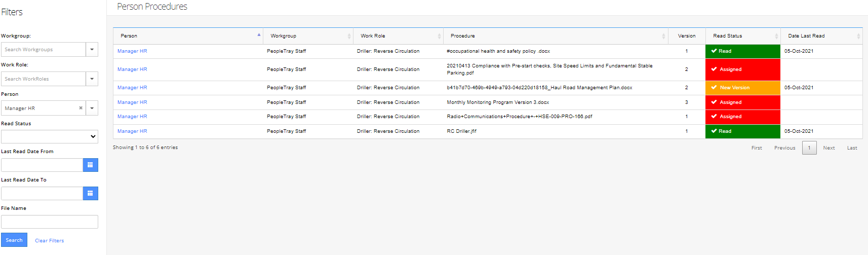This screenshot has height=255, width=868.
Task: Sort table by the Person column
Action: click(x=187, y=36)
